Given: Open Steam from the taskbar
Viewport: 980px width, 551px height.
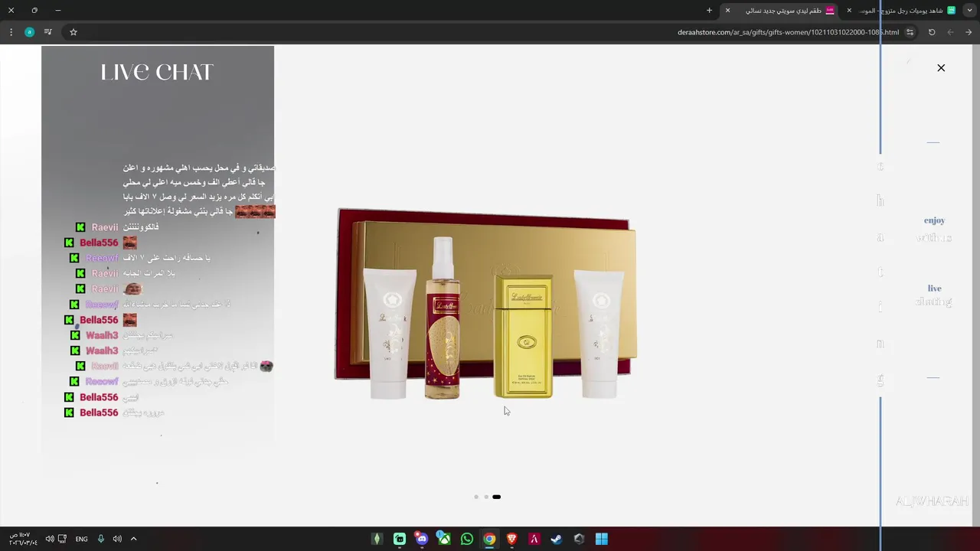Looking at the screenshot, I should [x=557, y=539].
